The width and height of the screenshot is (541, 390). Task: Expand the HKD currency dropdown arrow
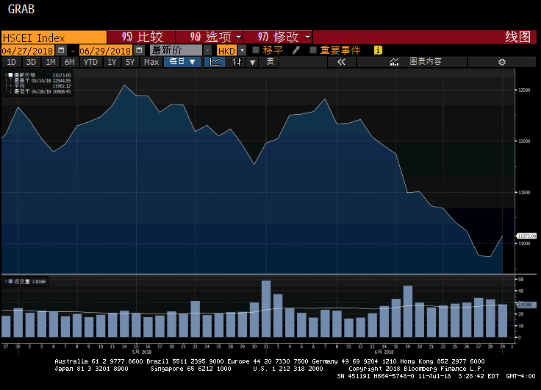(242, 50)
